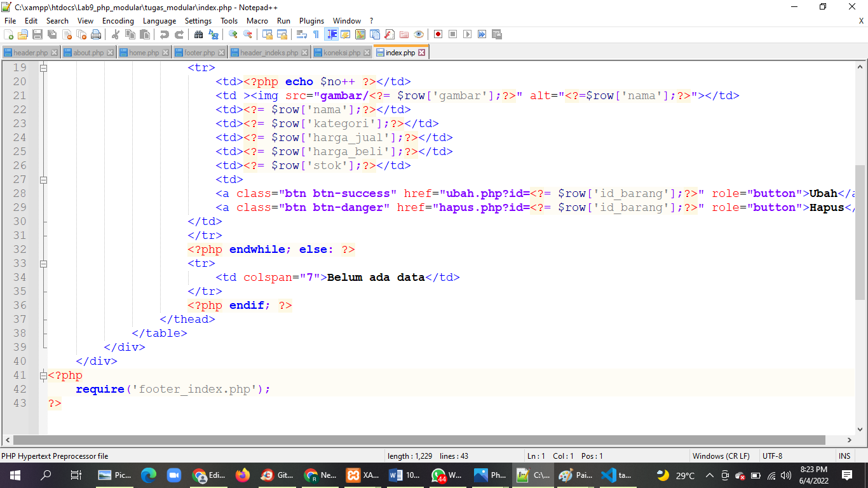868x488 pixels.
Task: Switch to the header.php tab
Action: click(x=31, y=53)
